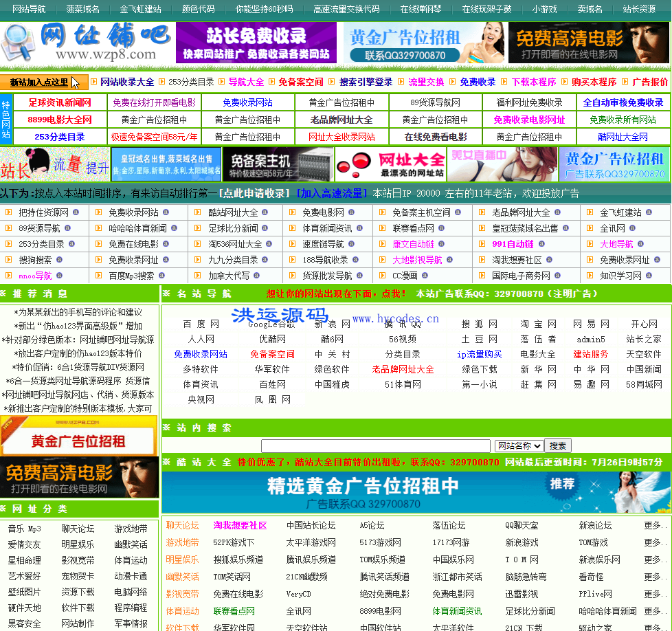
Task: Select 军事情报 category
Action: pyautogui.click(x=131, y=623)
